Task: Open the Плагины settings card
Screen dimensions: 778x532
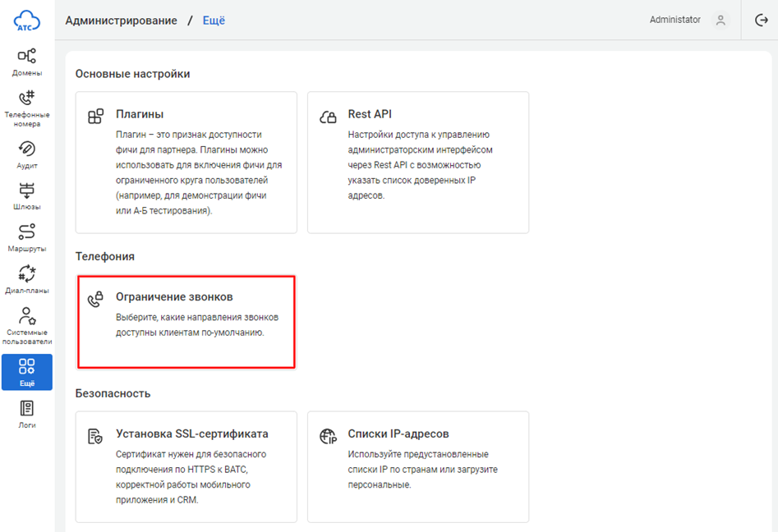Action: coord(186,162)
